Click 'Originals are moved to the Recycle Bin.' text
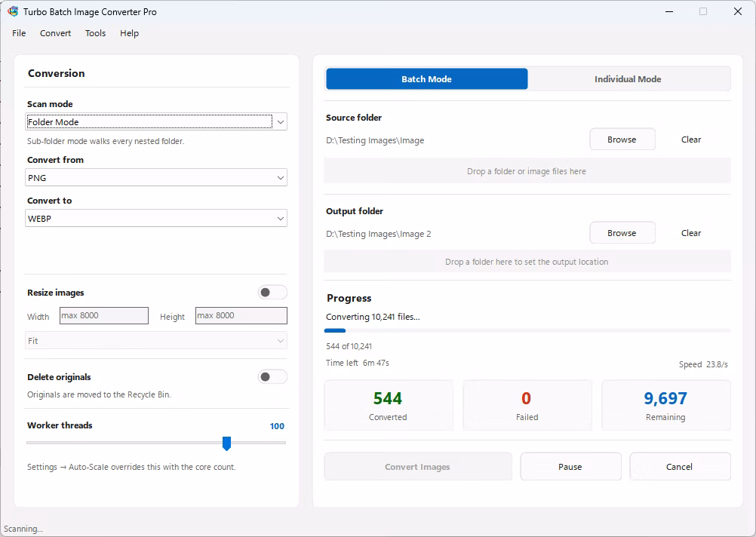Viewport: 756px width, 537px height. click(99, 394)
